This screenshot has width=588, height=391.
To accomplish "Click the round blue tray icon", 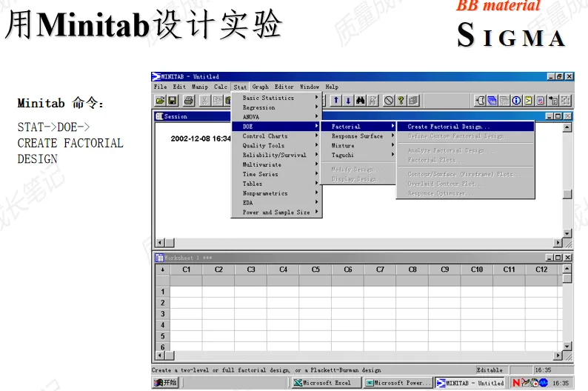I will click(x=544, y=383).
